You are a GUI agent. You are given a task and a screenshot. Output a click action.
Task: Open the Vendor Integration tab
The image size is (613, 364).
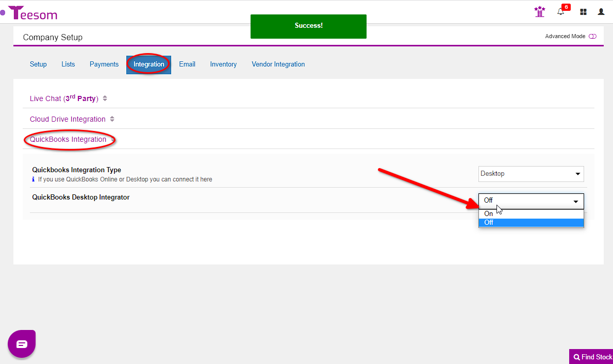pos(278,64)
